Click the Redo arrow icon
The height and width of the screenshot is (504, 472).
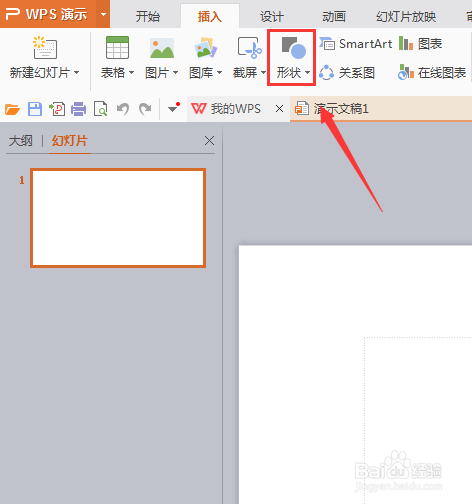click(x=145, y=109)
